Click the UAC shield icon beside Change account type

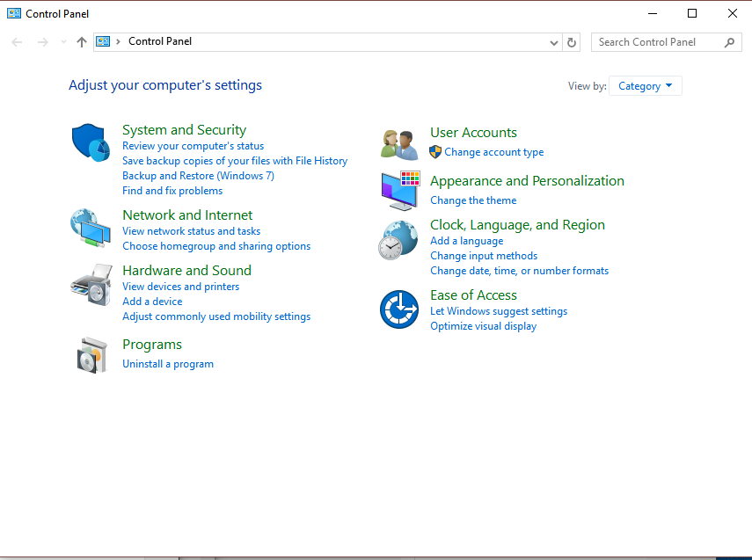pos(435,152)
